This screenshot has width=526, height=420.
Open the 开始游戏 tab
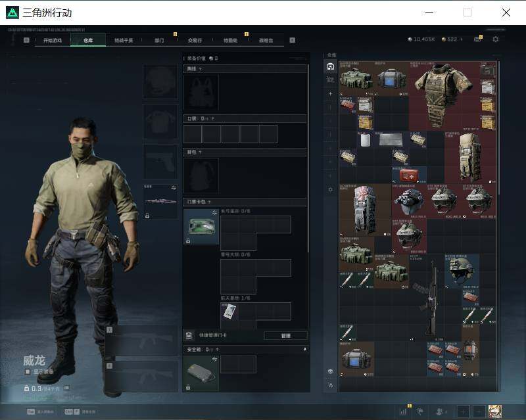pyautogui.click(x=53, y=40)
